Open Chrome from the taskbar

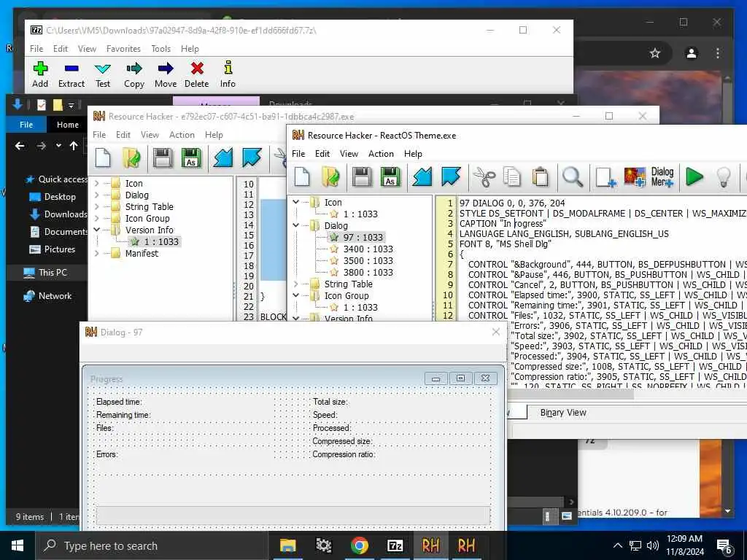coord(359,545)
